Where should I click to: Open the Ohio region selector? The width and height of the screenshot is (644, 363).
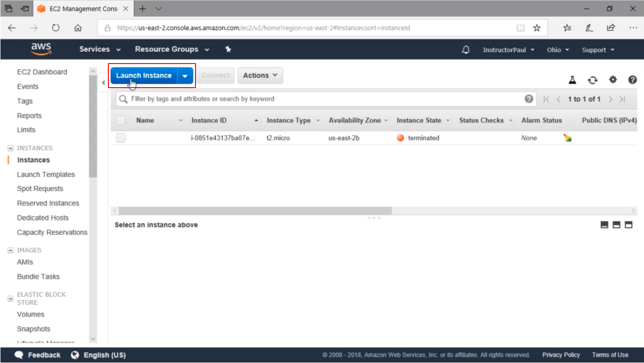coord(558,50)
